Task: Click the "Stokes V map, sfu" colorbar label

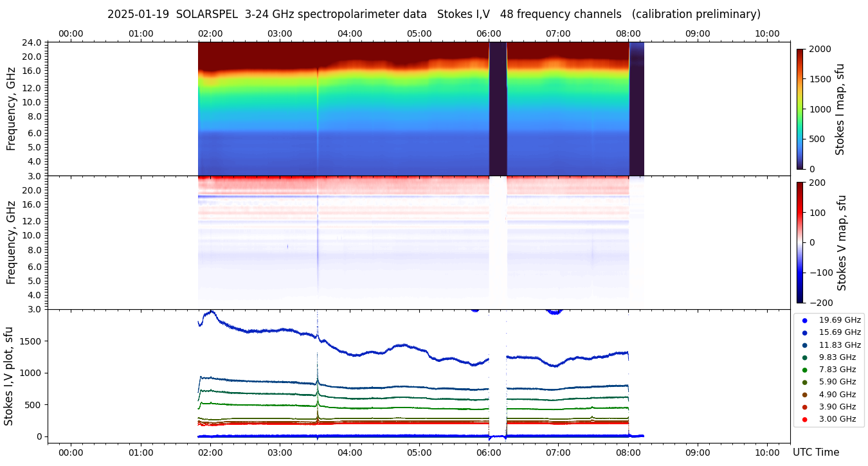Action: (x=842, y=242)
